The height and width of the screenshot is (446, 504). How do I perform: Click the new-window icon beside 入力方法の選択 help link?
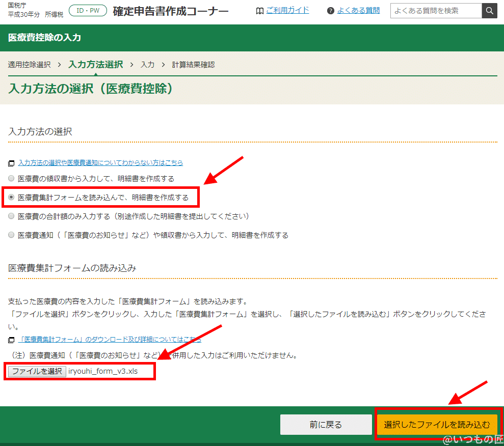tap(12, 163)
